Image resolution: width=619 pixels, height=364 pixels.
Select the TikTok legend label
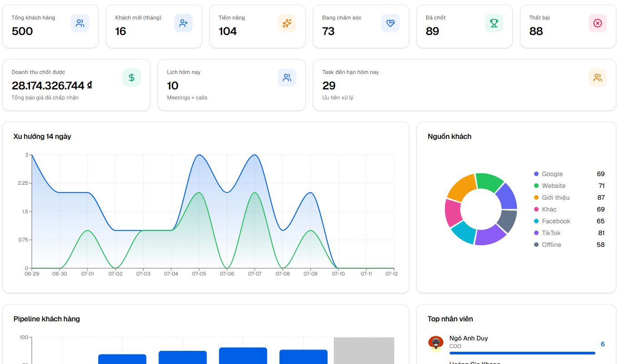point(551,233)
